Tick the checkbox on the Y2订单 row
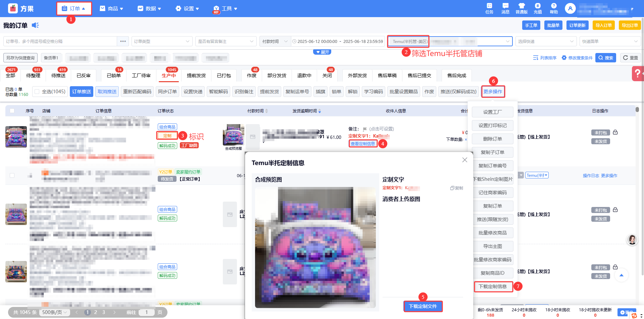644x319 pixels. tap(12, 175)
